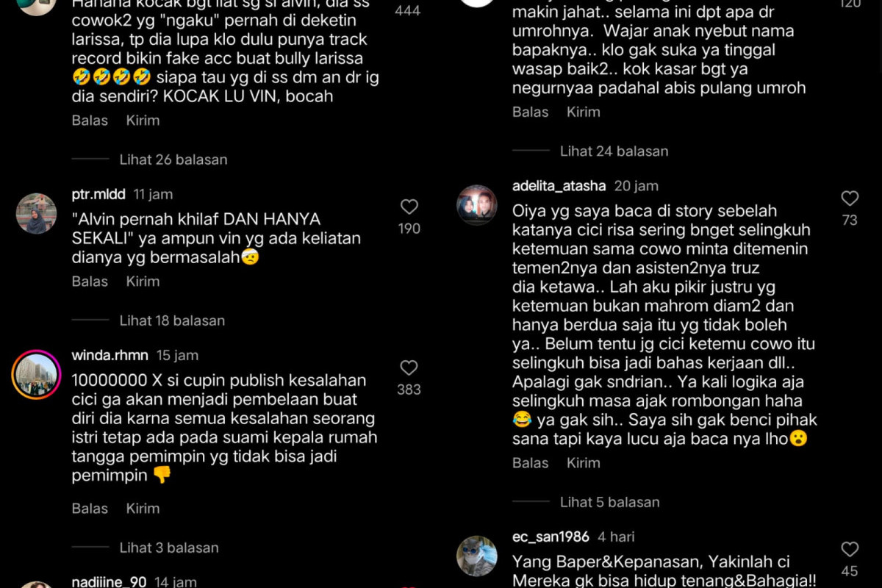Open username link nadiiine_90
Viewport: 882px width, 588px height.
click(x=109, y=581)
